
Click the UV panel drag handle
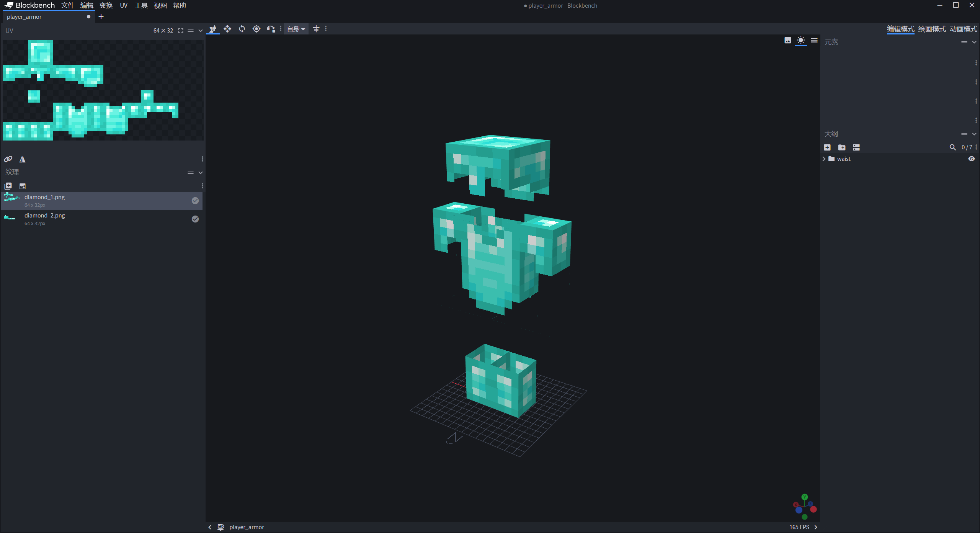[191, 31]
